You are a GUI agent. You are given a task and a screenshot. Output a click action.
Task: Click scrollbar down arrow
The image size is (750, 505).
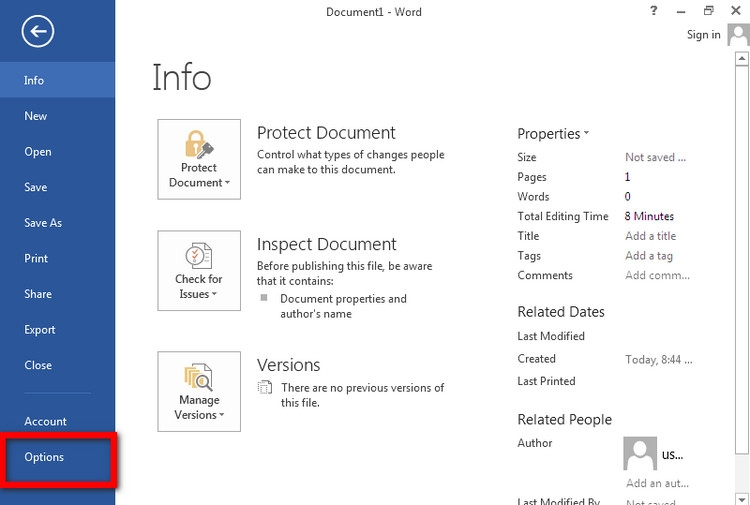point(742,499)
